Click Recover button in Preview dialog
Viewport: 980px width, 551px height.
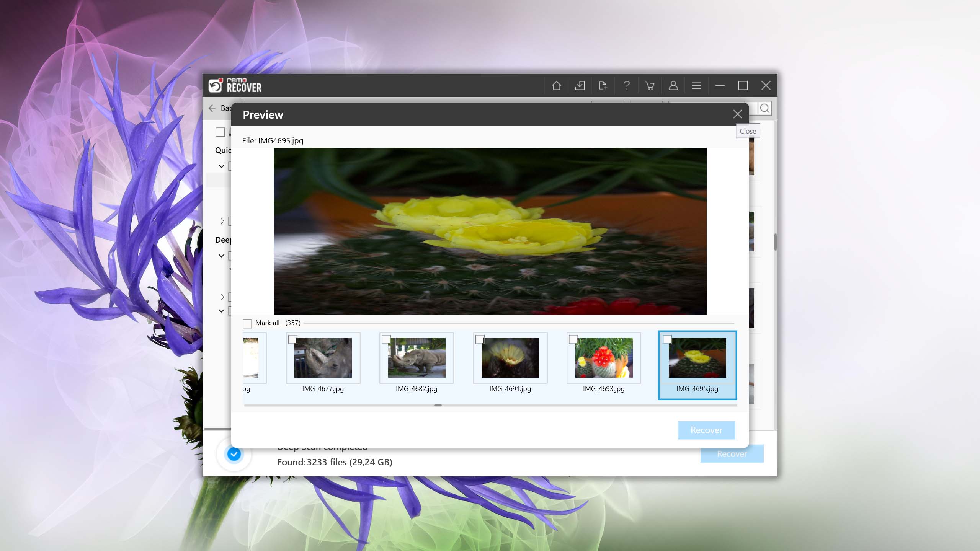pos(706,430)
